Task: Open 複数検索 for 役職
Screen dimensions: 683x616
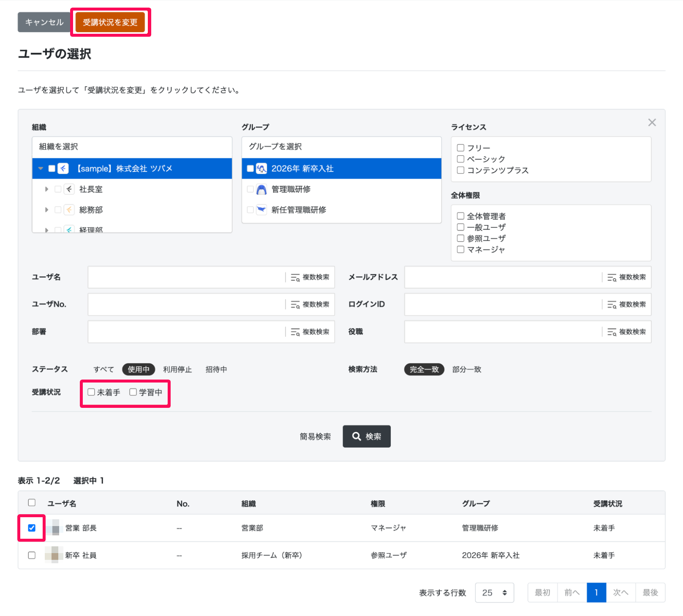Action: (x=627, y=332)
